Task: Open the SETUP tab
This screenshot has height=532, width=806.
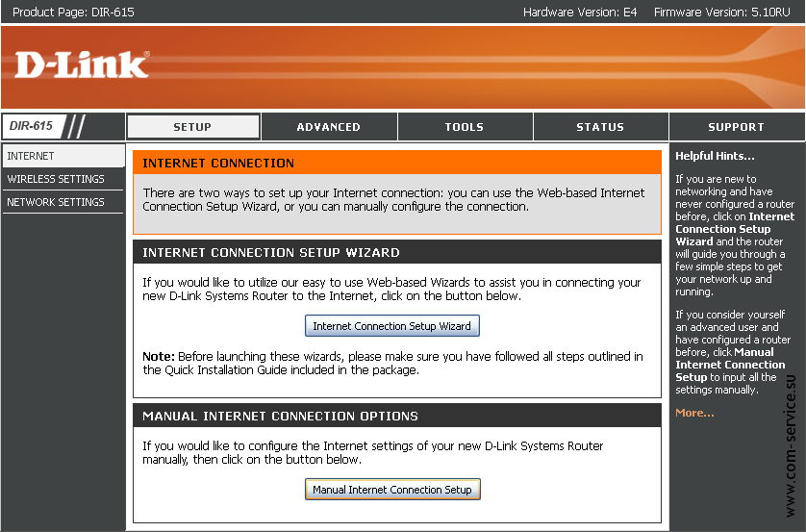Action: 193,126
